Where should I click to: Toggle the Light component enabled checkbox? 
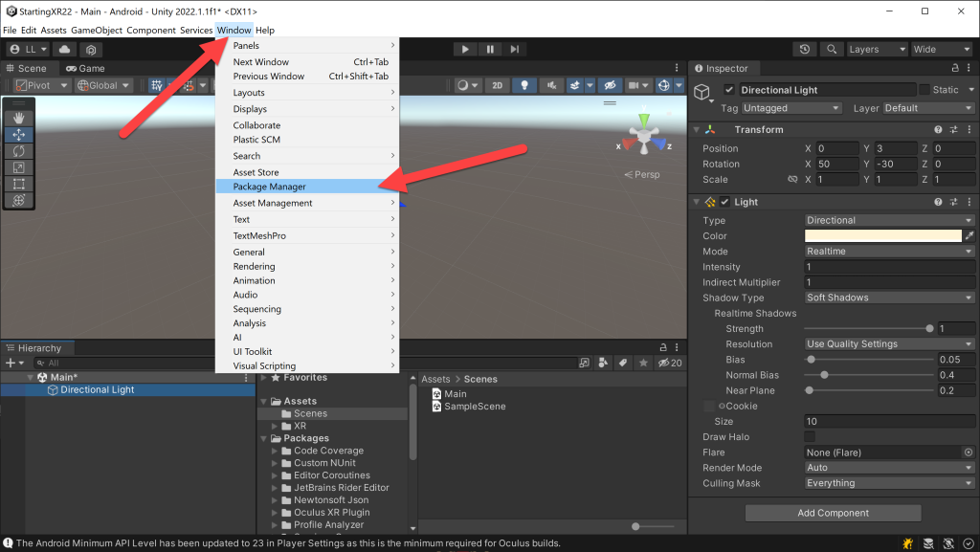pos(725,202)
